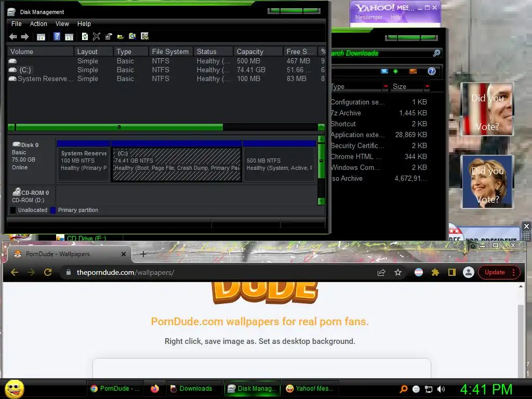Open the Size column dropdown in Downloads
This screenshot has height=399, width=532.
click(x=427, y=87)
